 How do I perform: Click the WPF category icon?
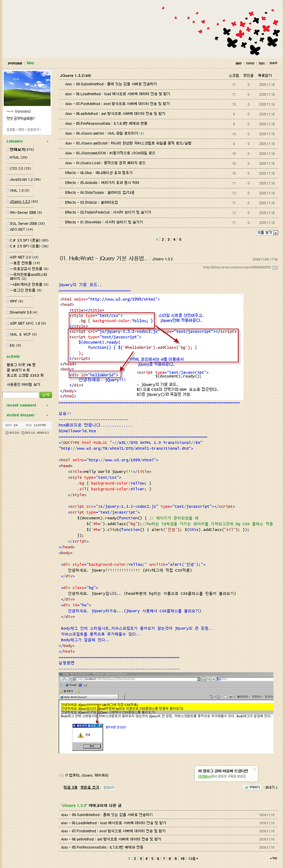coord(8,302)
